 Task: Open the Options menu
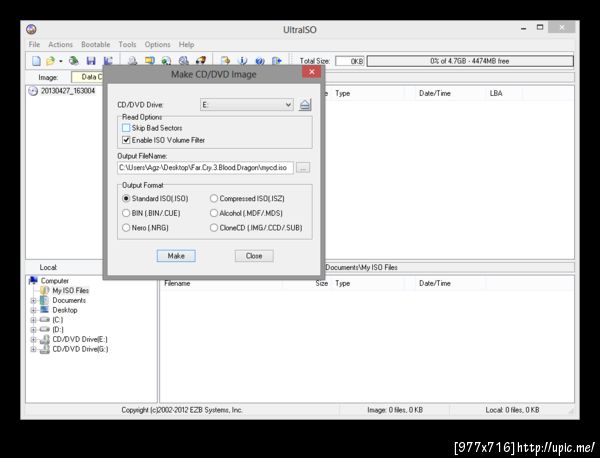[x=157, y=44]
